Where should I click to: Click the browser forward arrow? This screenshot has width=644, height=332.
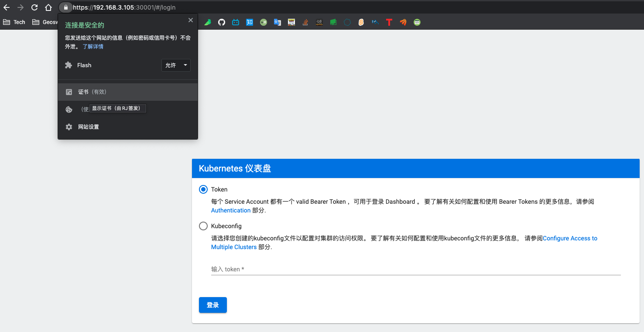(x=21, y=7)
